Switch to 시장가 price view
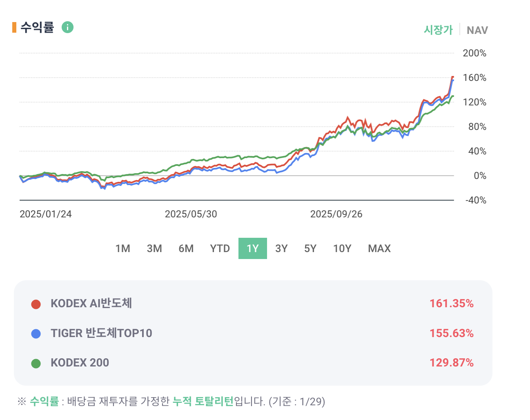The height and width of the screenshot is (420, 530). (x=438, y=30)
